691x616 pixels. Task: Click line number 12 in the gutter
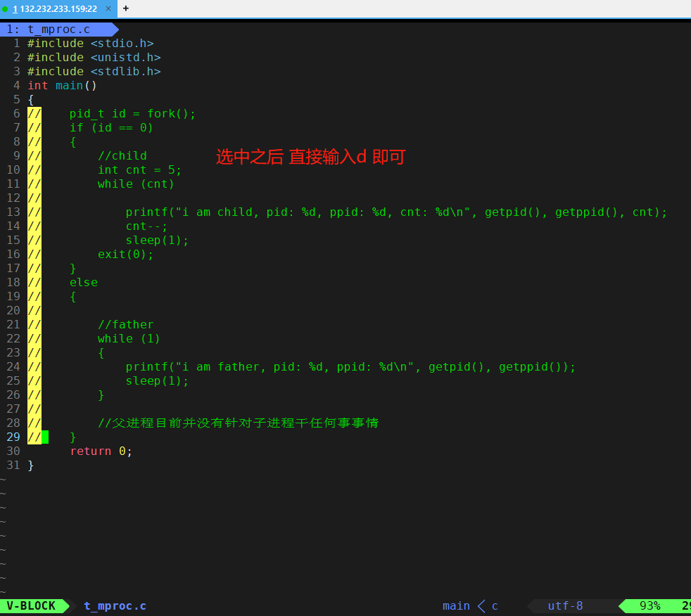13,198
